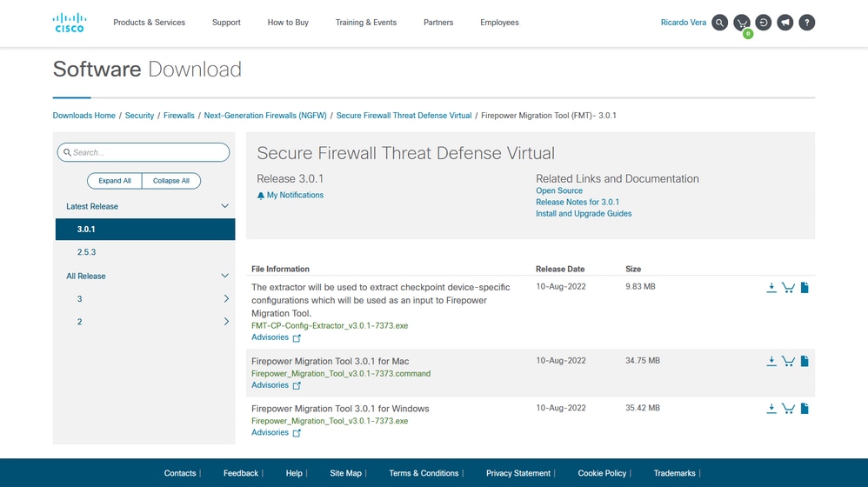Open Privacy Statement footer link
This screenshot has width=868, height=487.
(x=518, y=473)
